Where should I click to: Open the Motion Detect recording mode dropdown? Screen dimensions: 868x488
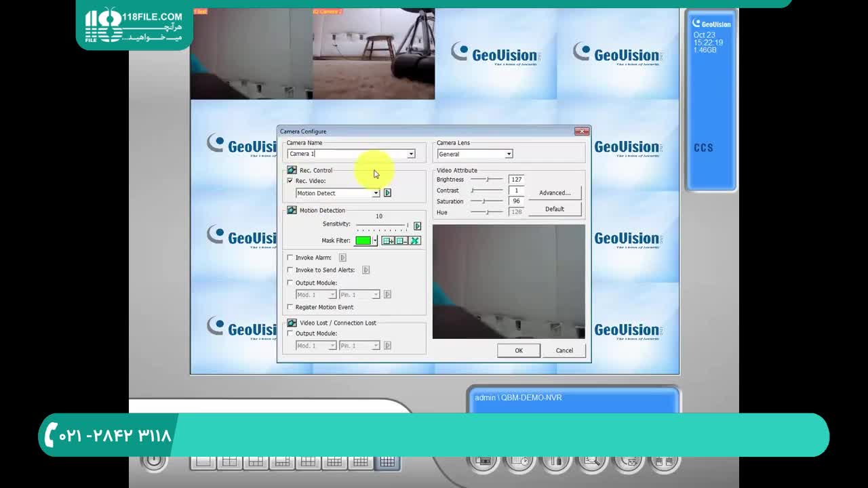click(376, 193)
